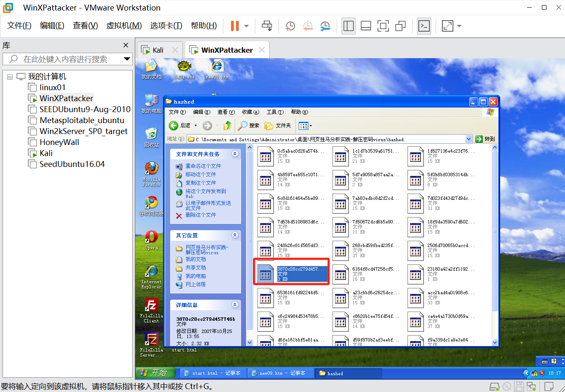Screen dimensions: 565x392
Task: Take a snapshot of this virtual machine
Action: pyautogui.click(x=290, y=26)
